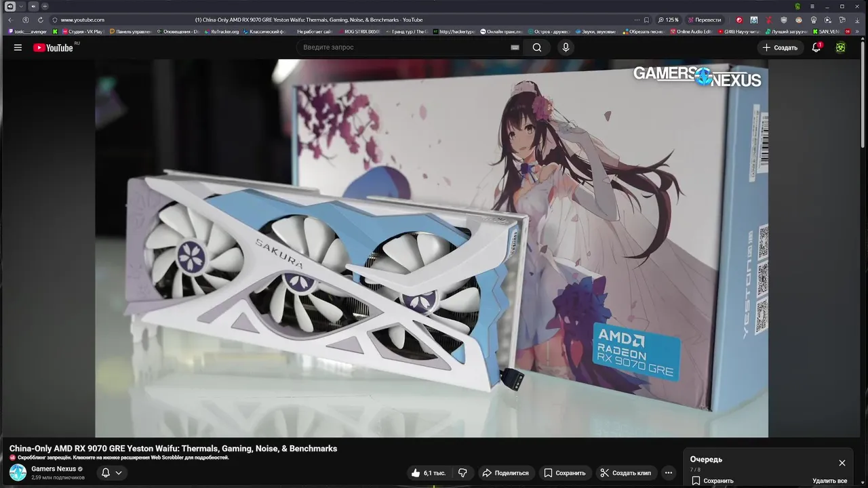Viewport: 868px width, 488px height.
Task: Click the Поделиться share button
Action: pos(505,473)
